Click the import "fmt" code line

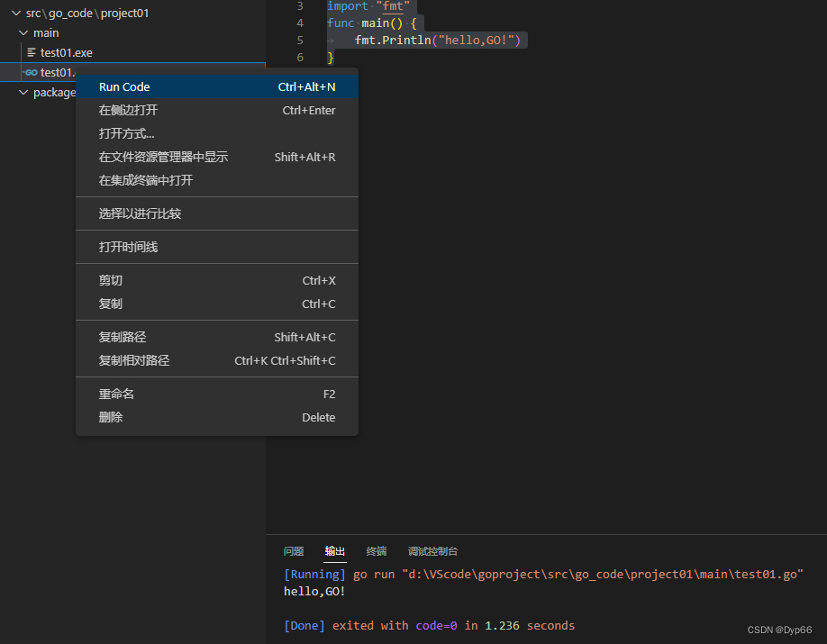click(368, 5)
